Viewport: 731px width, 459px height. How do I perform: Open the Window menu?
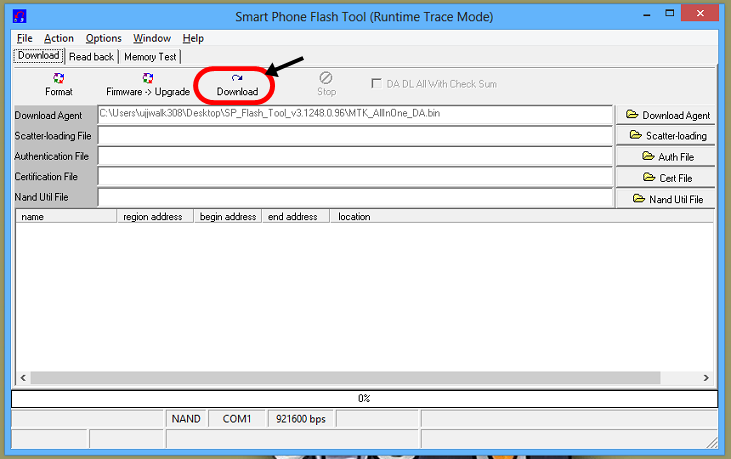click(152, 38)
